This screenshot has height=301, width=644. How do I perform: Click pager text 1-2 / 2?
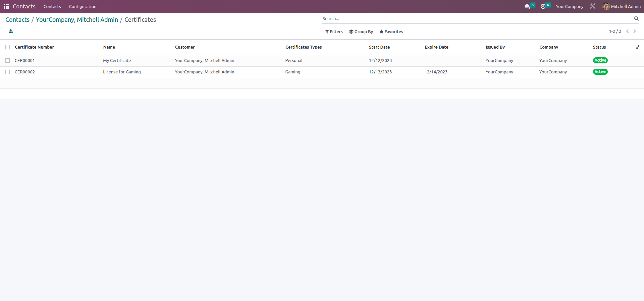[615, 32]
